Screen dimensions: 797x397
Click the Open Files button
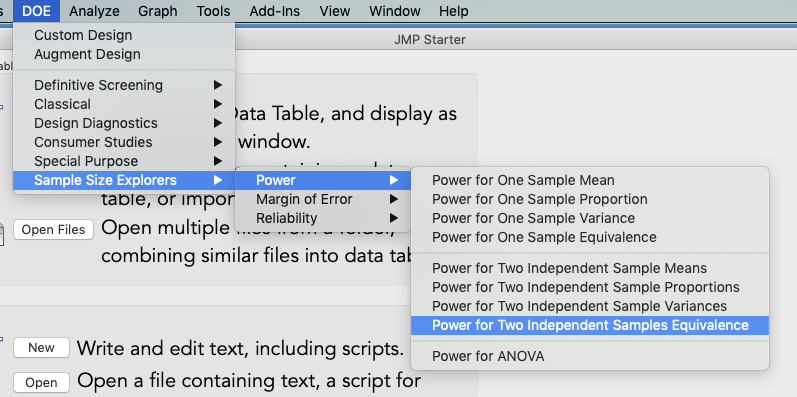tap(53, 230)
